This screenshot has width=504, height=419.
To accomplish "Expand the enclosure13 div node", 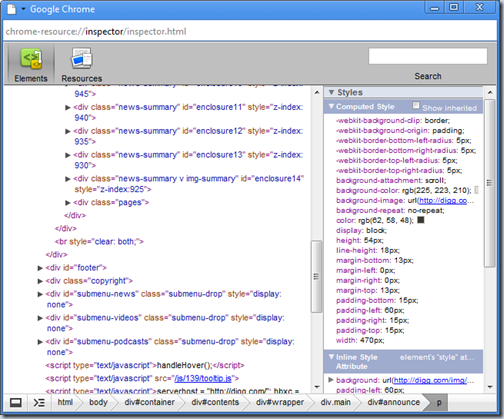I will [x=68, y=155].
